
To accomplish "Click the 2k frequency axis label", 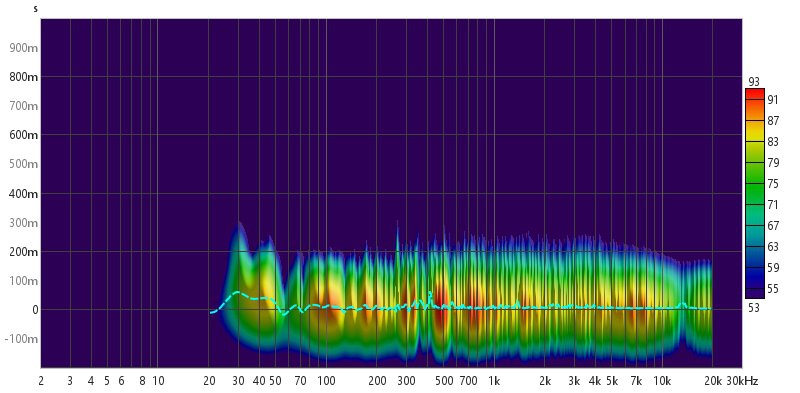I will click(545, 381).
